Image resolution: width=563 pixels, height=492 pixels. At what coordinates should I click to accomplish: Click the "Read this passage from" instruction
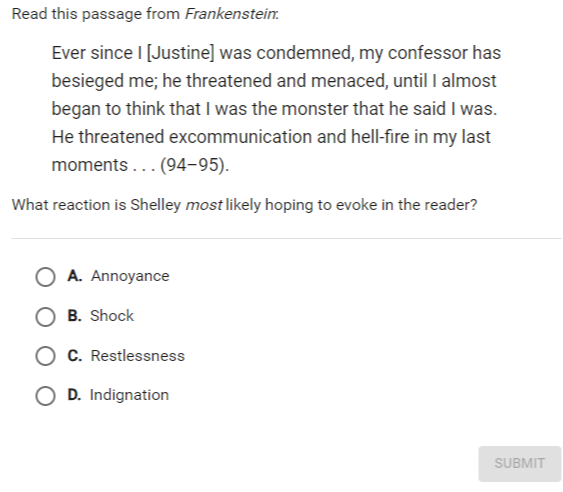click(96, 14)
